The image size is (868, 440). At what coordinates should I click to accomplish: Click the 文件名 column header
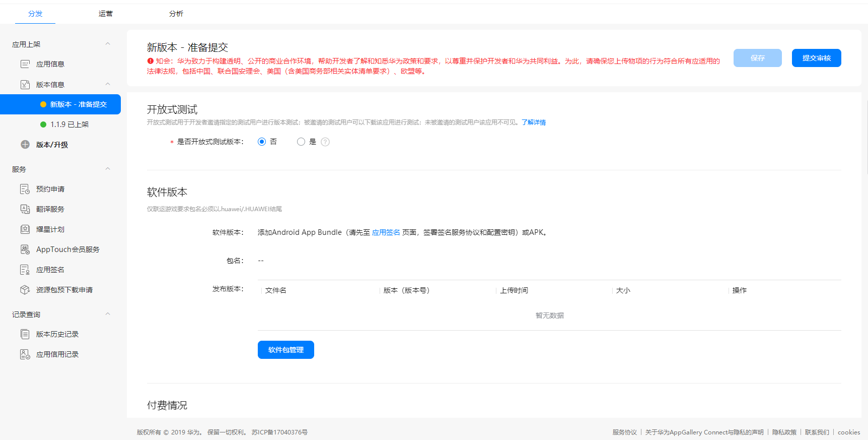(x=276, y=290)
